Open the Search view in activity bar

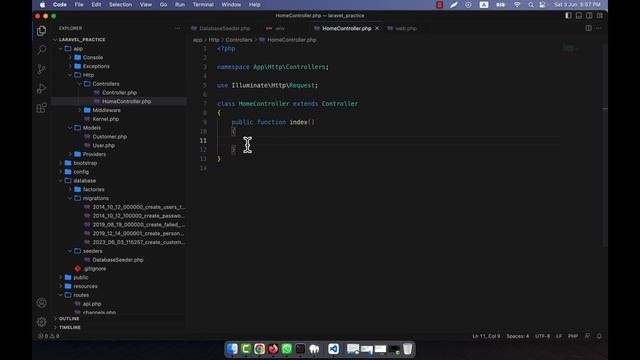[x=41, y=50]
